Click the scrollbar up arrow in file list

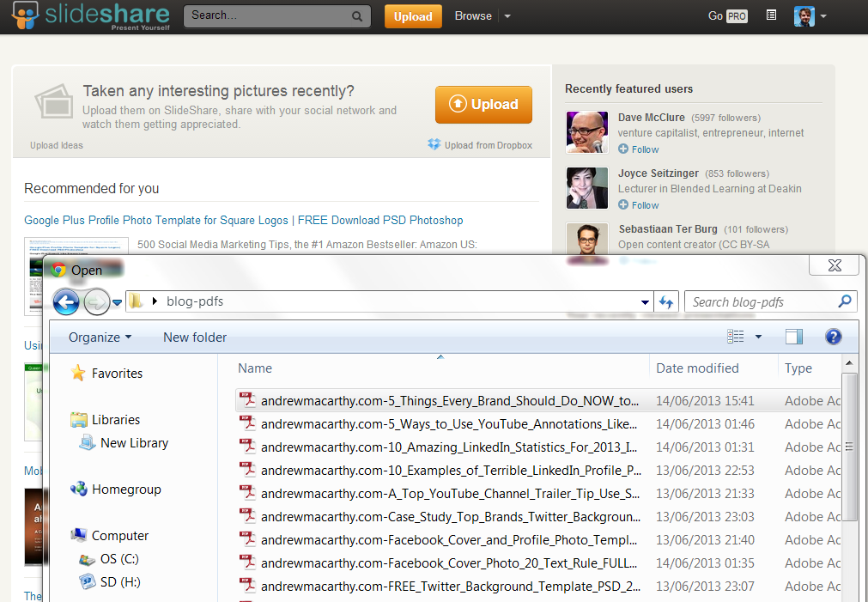850,363
